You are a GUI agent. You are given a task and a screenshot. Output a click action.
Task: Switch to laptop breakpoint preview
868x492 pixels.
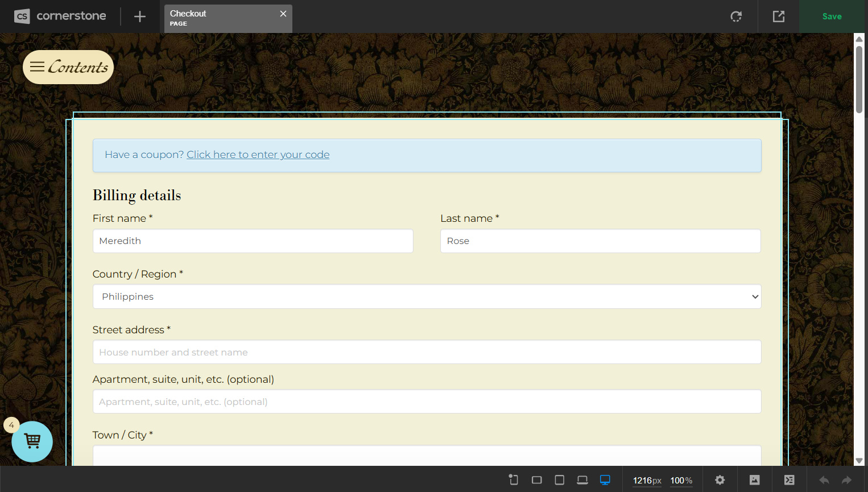pyautogui.click(x=582, y=480)
